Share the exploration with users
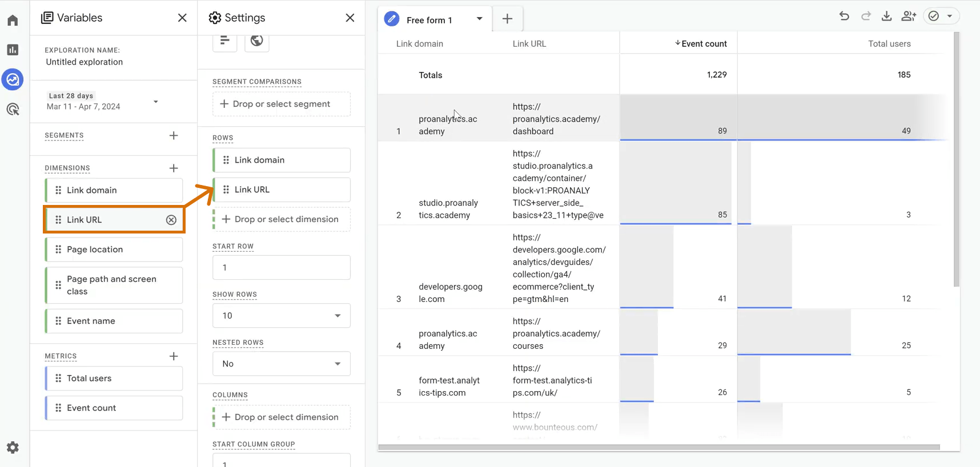The height and width of the screenshot is (467, 980). [x=909, y=16]
